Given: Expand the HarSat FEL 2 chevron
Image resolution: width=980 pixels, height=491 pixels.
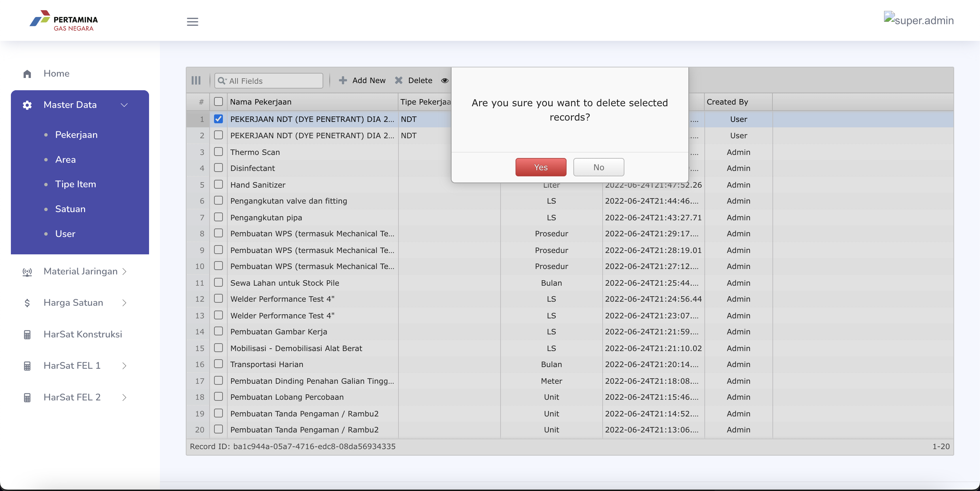Looking at the screenshot, I should click(x=124, y=398).
